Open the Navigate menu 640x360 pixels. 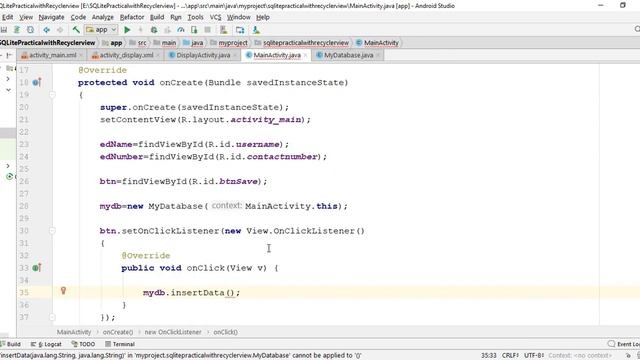[x=51, y=17]
